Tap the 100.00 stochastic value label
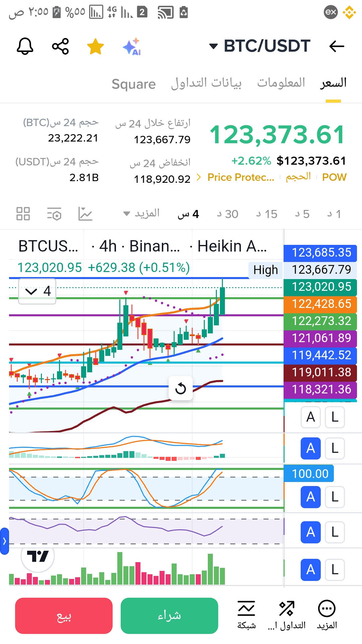 click(309, 474)
